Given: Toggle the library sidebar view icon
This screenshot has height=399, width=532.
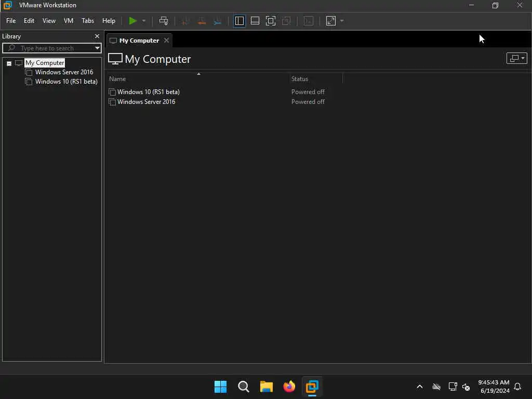Looking at the screenshot, I should [x=239, y=21].
